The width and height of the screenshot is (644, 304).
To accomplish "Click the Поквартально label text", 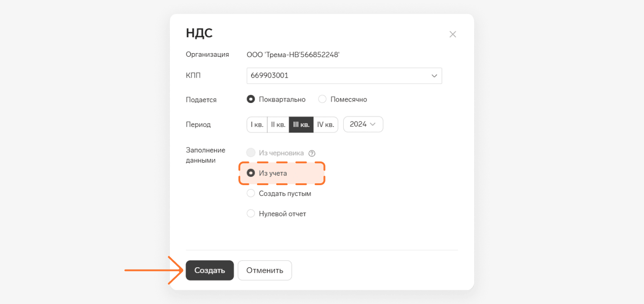I will (x=282, y=99).
